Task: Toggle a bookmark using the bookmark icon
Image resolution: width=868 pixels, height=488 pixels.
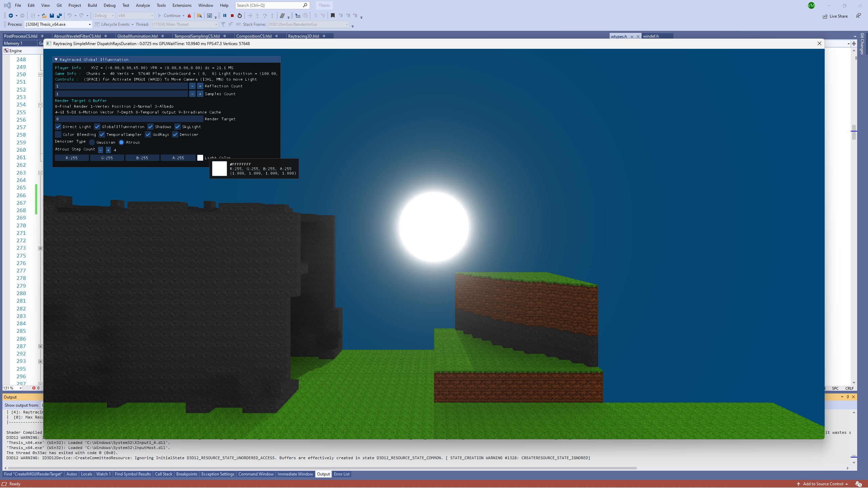Action: [x=333, y=16]
